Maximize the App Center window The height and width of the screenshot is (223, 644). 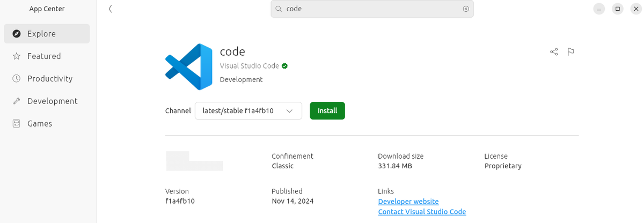618,9
